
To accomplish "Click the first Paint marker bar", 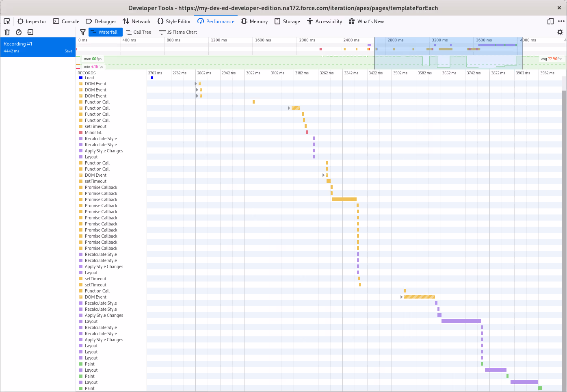I will coord(482,364).
